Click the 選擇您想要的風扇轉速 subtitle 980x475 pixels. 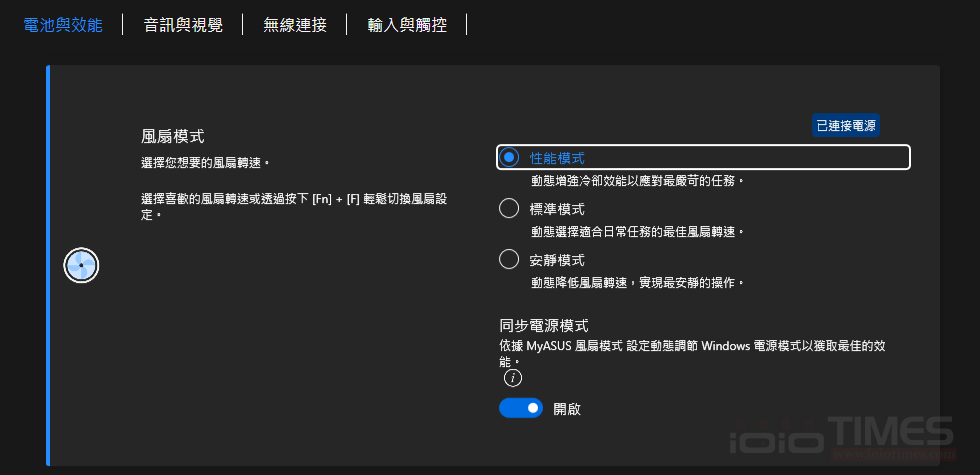click(x=205, y=161)
